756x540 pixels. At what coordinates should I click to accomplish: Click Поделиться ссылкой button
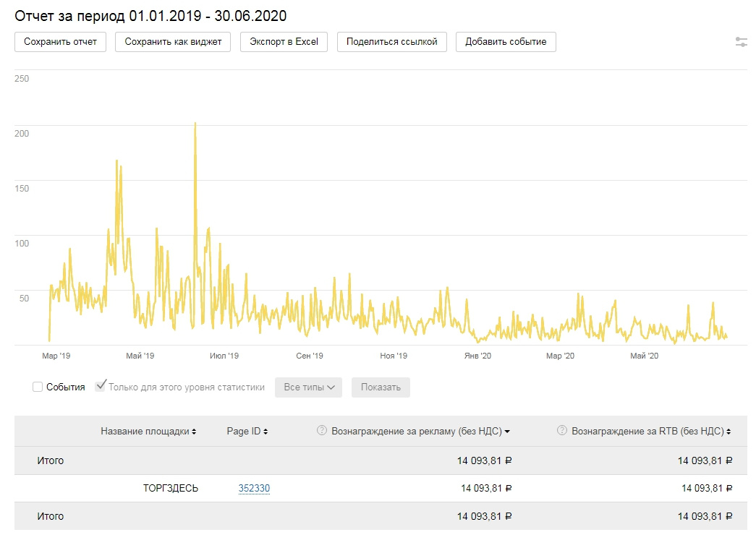(392, 42)
